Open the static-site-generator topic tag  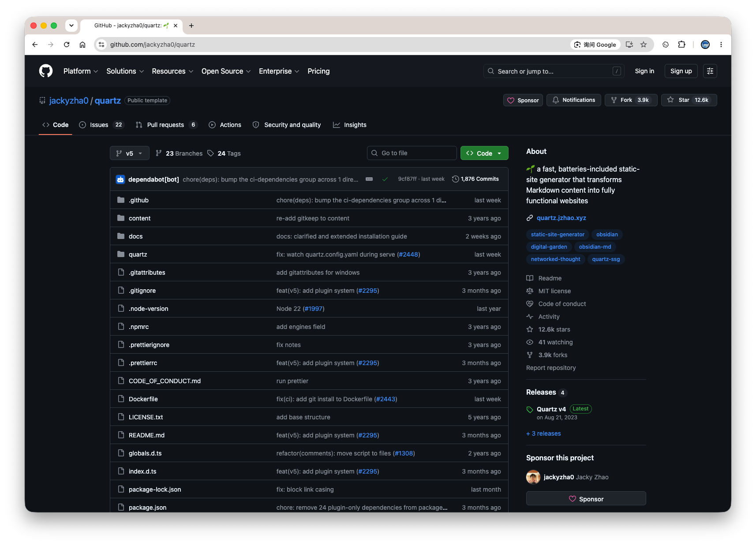tap(558, 235)
